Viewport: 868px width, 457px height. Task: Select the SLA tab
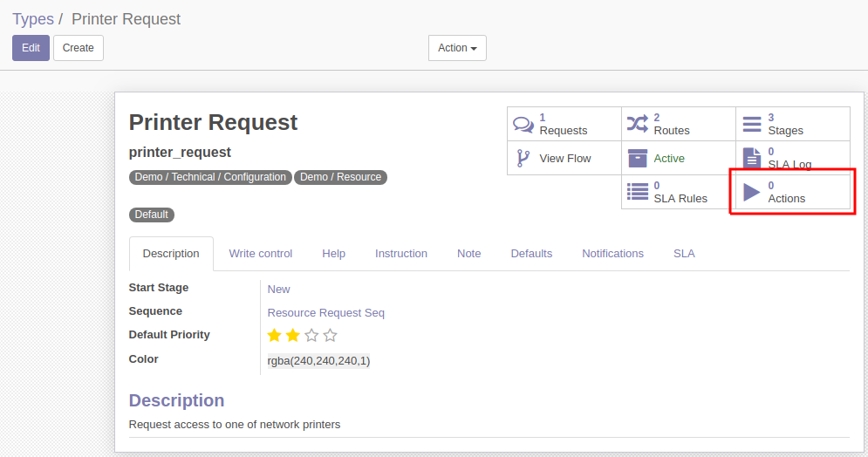click(684, 254)
